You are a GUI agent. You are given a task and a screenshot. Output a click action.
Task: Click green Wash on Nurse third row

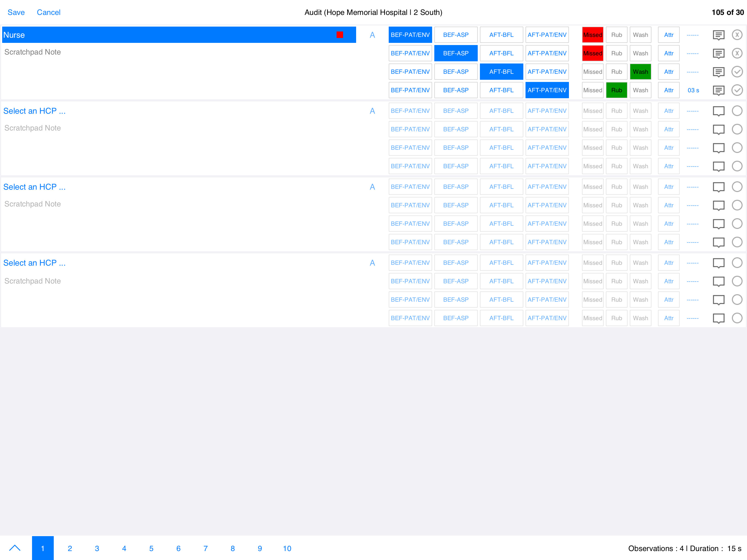[640, 72]
